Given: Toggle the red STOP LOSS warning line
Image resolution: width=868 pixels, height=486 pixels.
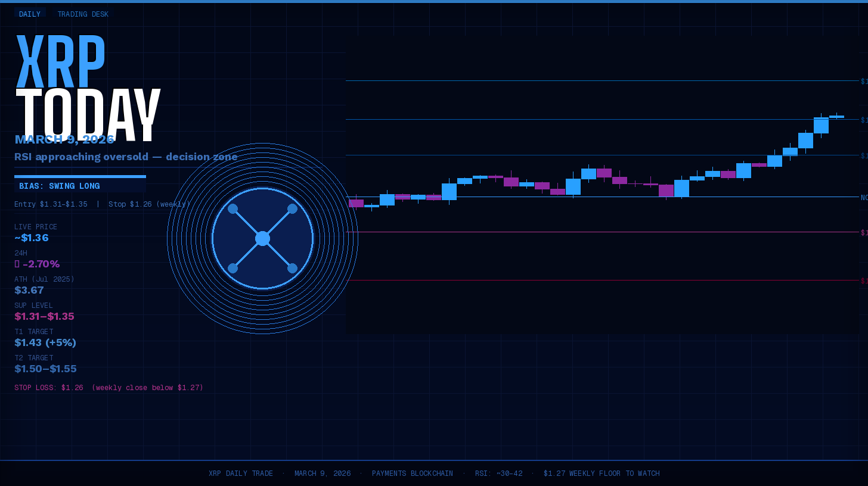Looking at the screenshot, I should (596, 278).
